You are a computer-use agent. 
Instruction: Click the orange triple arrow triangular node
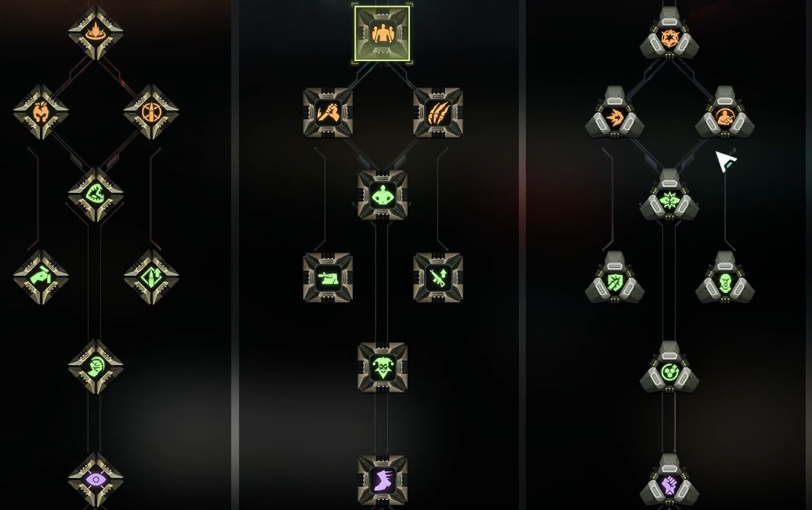[x=614, y=117]
